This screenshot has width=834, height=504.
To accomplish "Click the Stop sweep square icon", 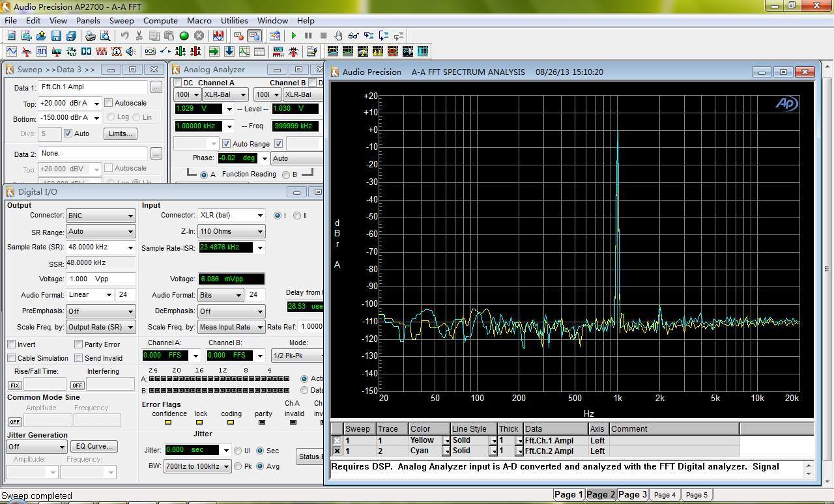I will [x=323, y=36].
